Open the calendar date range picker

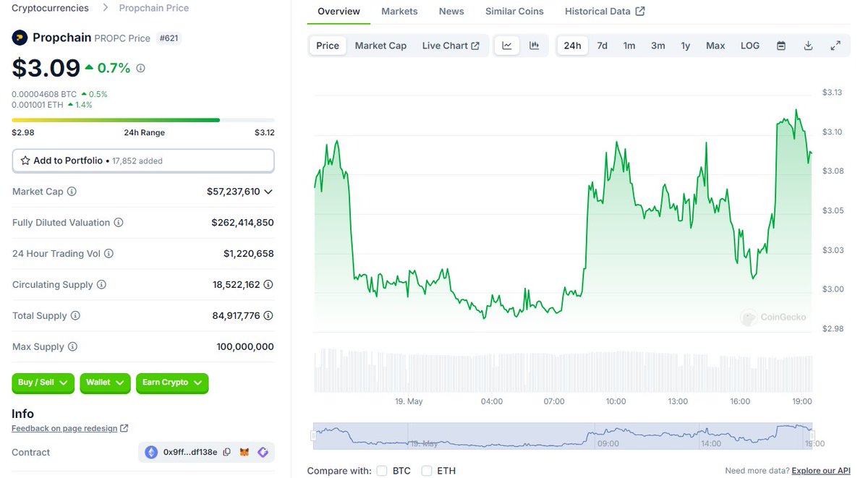[781, 46]
